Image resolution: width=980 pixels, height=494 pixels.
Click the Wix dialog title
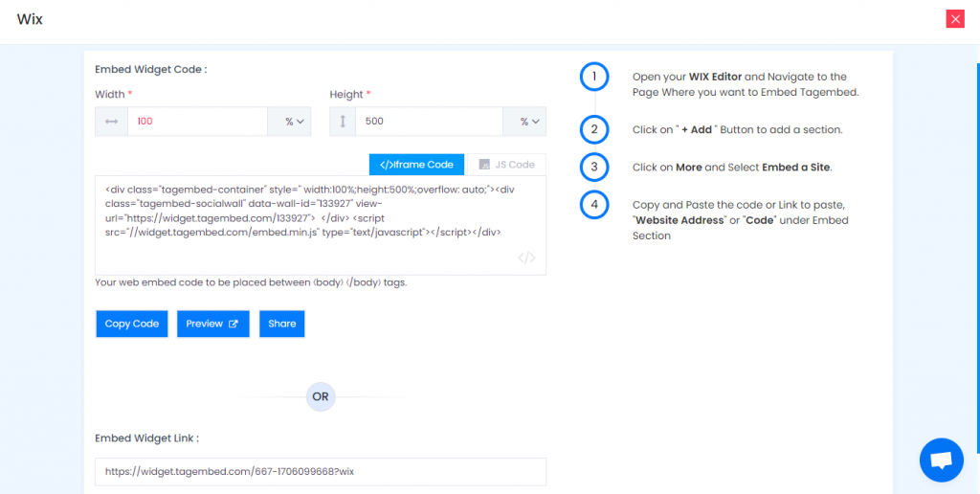click(30, 19)
